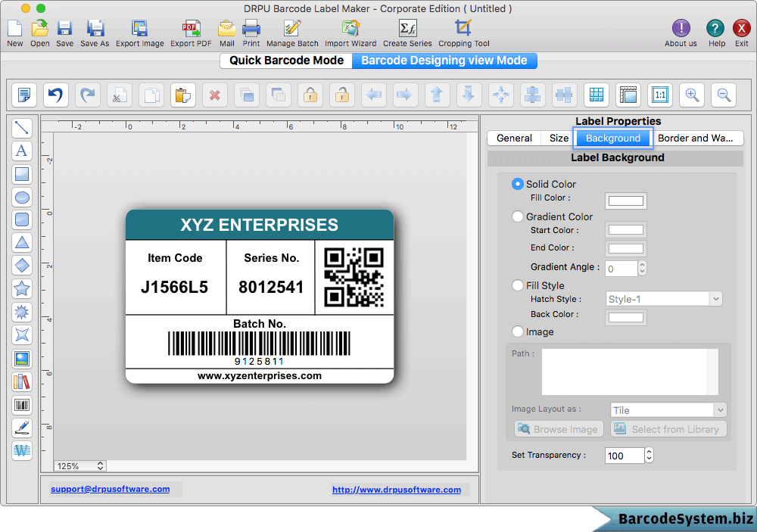Select the Signature pen tool
The height and width of the screenshot is (532, 757).
[22, 428]
